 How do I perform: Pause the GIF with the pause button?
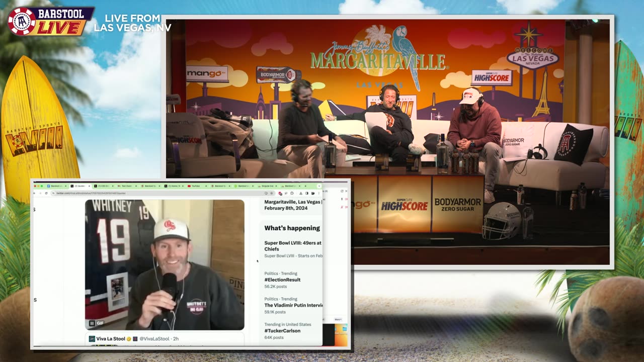92,323
